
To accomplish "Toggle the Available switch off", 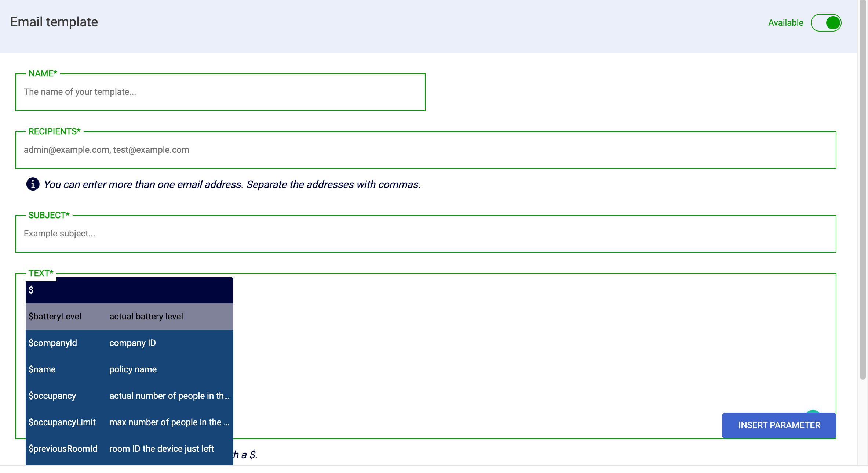I will pyautogui.click(x=826, y=23).
